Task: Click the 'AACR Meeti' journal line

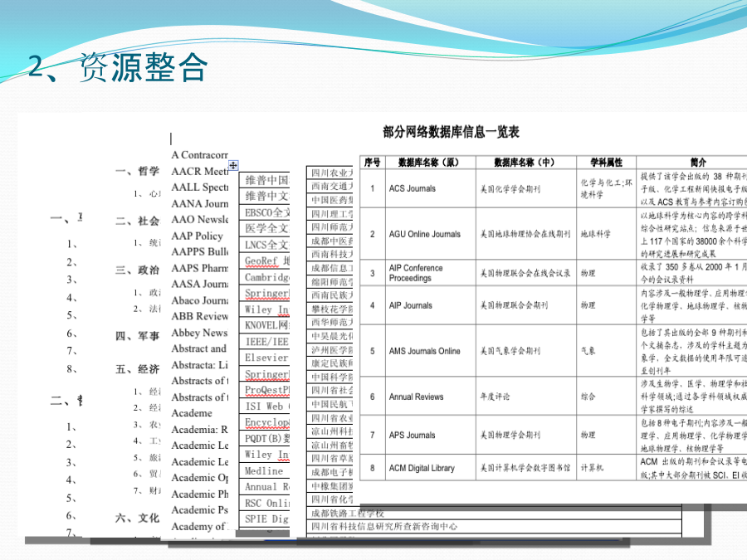Action: click(199, 171)
